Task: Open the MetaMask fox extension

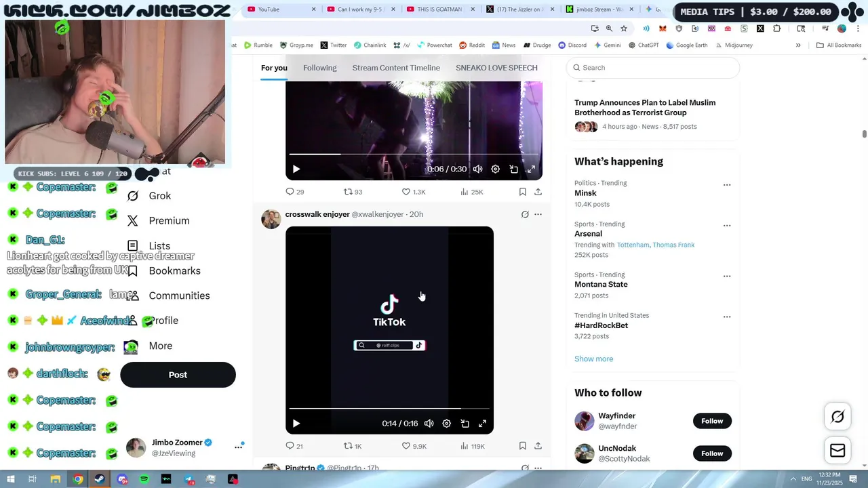Action: click(x=663, y=28)
